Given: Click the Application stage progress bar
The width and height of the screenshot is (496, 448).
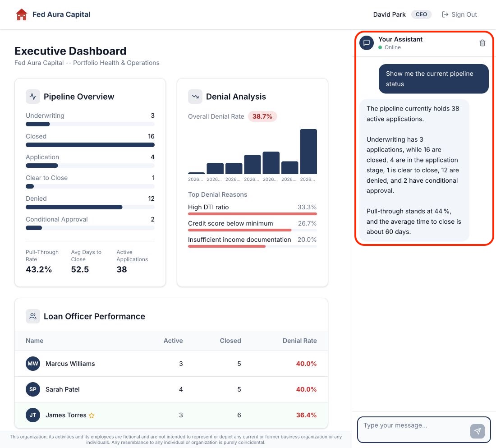Looking at the screenshot, I should point(90,166).
